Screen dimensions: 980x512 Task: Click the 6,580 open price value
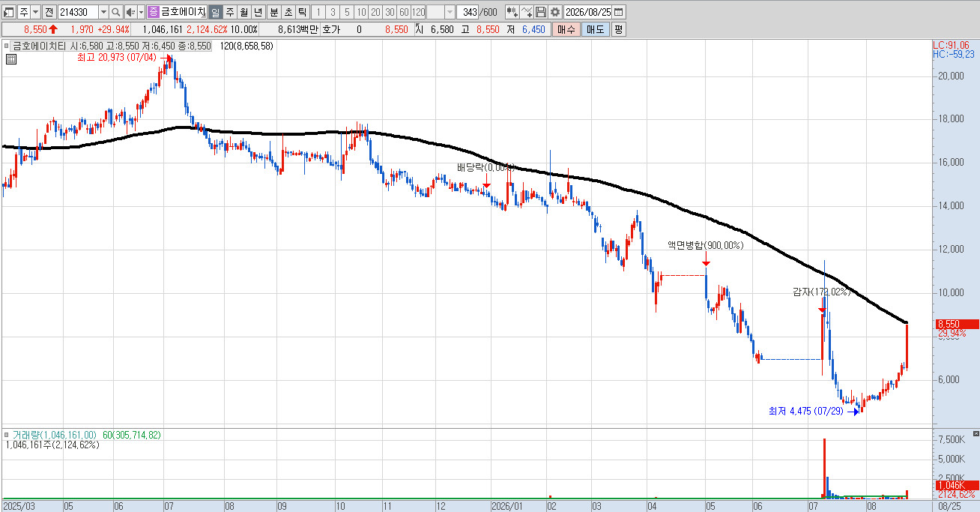pos(442,29)
